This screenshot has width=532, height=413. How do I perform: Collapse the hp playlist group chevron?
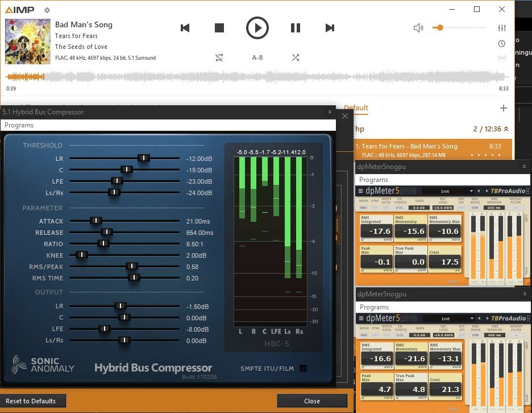(x=506, y=129)
